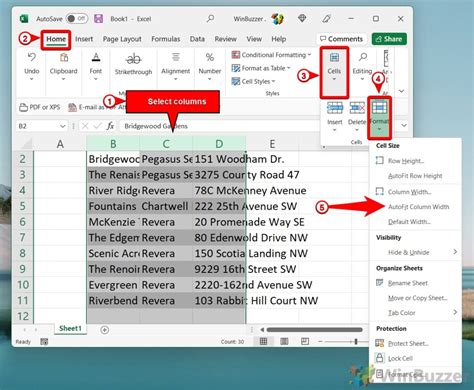Expand the formula bar chevron

(404, 126)
